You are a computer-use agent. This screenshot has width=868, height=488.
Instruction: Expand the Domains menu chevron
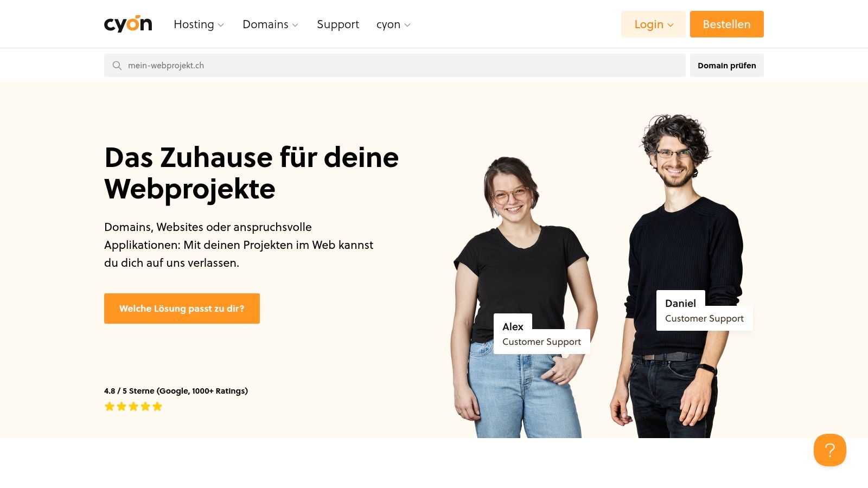pos(295,25)
